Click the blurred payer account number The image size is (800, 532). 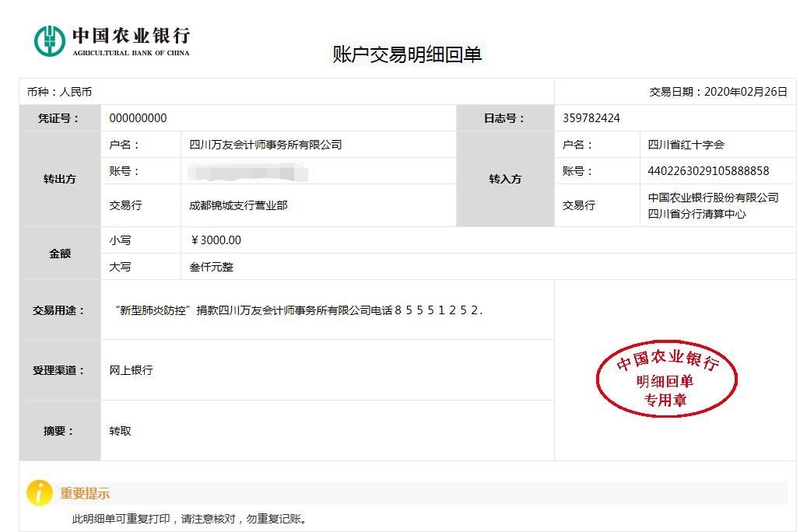point(248,171)
